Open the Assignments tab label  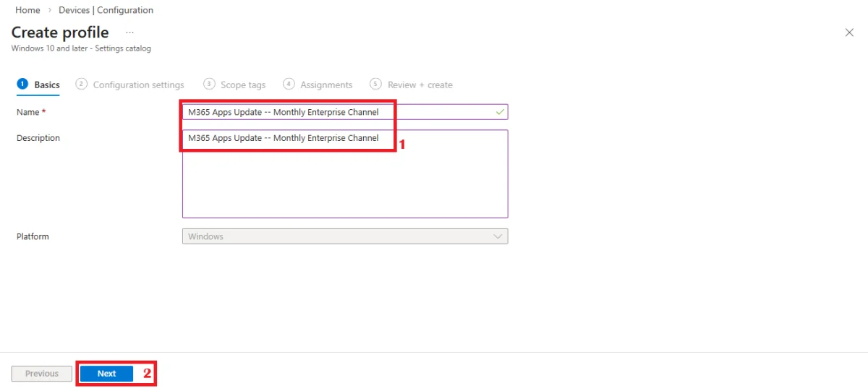click(x=326, y=85)
